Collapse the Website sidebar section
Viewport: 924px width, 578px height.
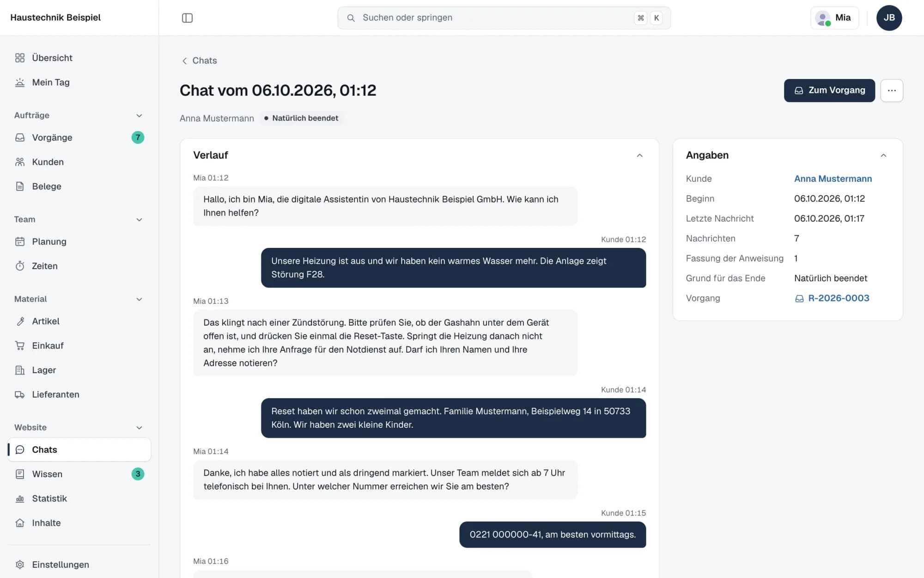[139, 427]
